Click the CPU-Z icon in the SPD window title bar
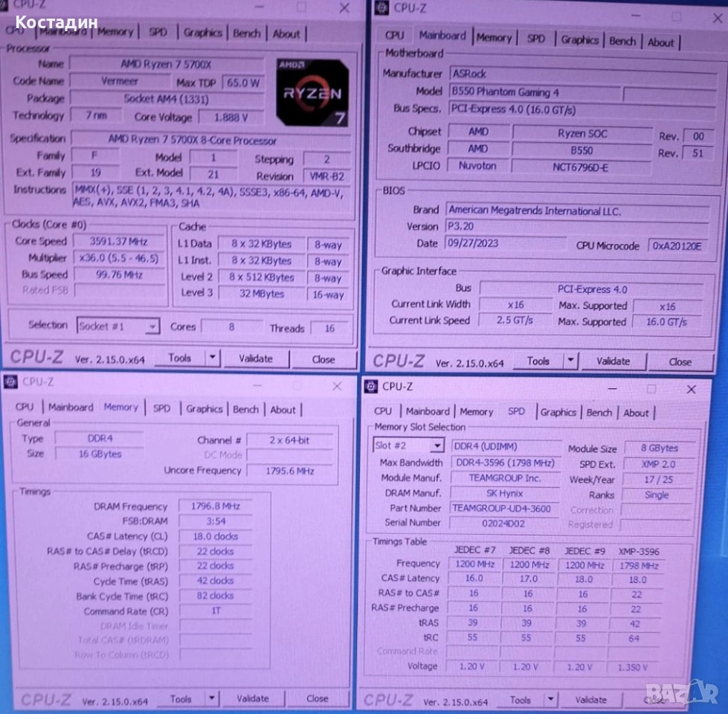 (x=371, y=386)
